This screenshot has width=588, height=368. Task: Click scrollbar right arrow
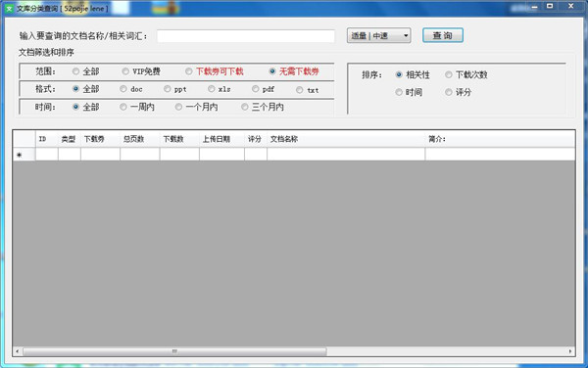570,351
